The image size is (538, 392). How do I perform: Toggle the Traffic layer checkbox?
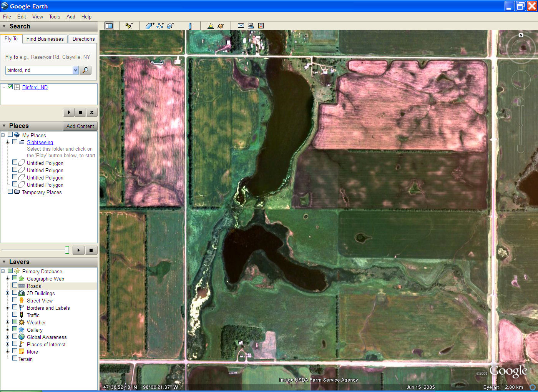pyautogui.click(x=15, y=315)
